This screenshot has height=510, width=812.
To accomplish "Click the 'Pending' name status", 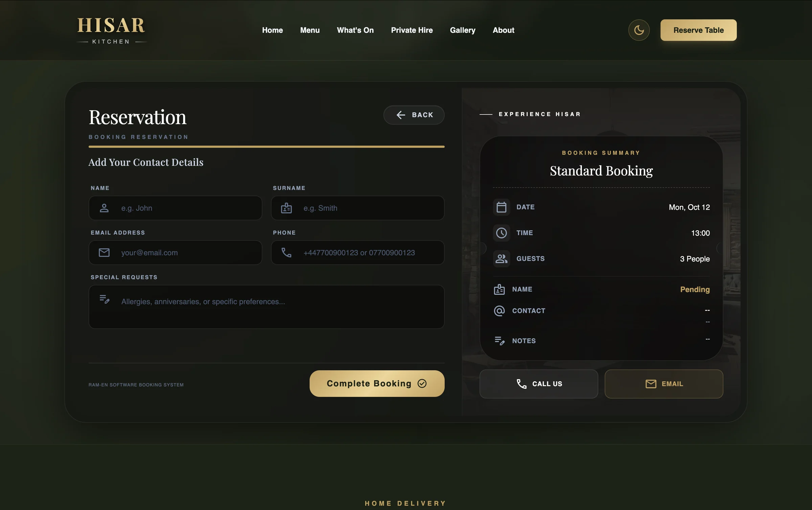I will [x=695, y=289].
